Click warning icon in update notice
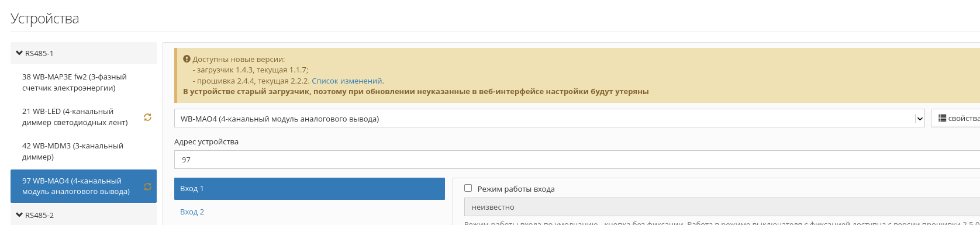Screen dimensions: 980x225 coord(187,59)
